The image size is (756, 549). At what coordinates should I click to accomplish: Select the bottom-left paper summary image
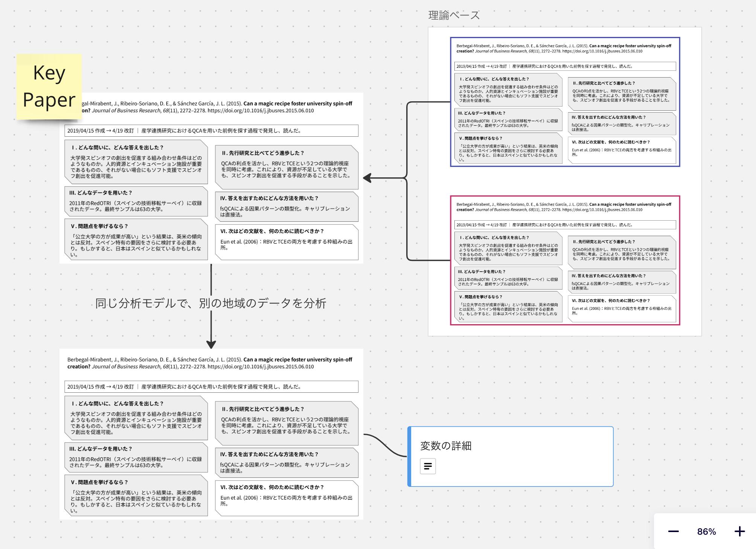point(211,434)
